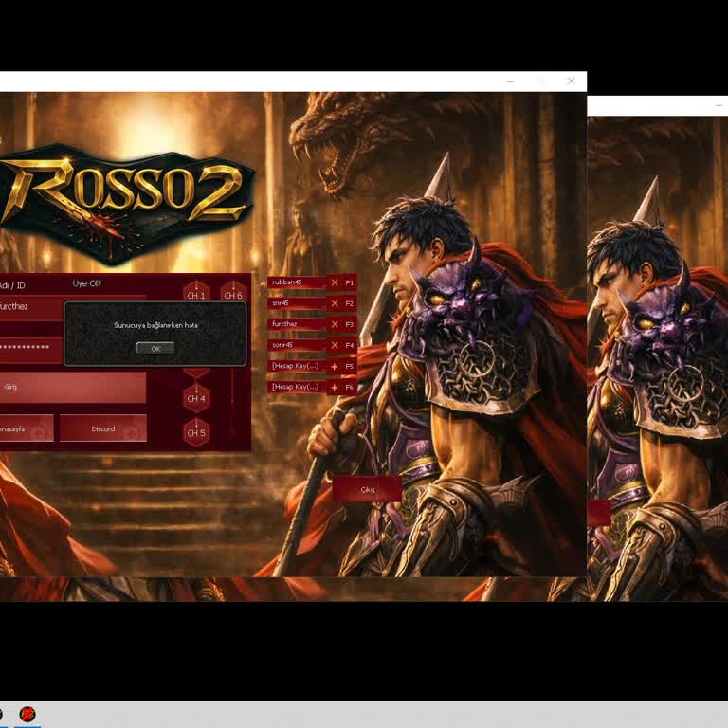
Task: Click the F1 hotkey label
Action: click(350, 282)
